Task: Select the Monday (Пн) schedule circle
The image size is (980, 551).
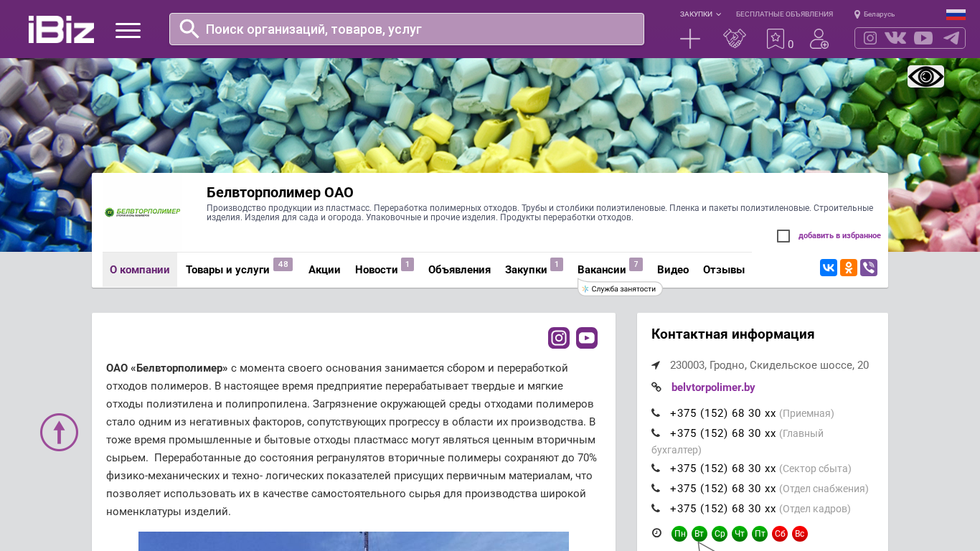Action: [x=679, y=534]
